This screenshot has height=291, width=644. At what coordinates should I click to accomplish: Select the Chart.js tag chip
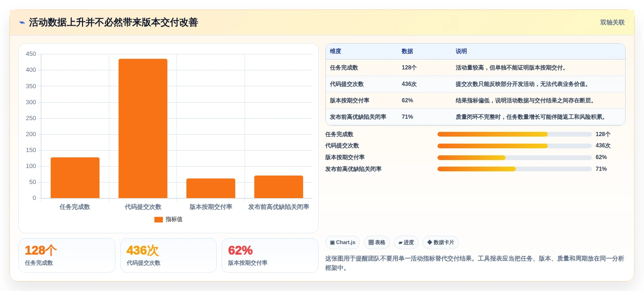343,243
